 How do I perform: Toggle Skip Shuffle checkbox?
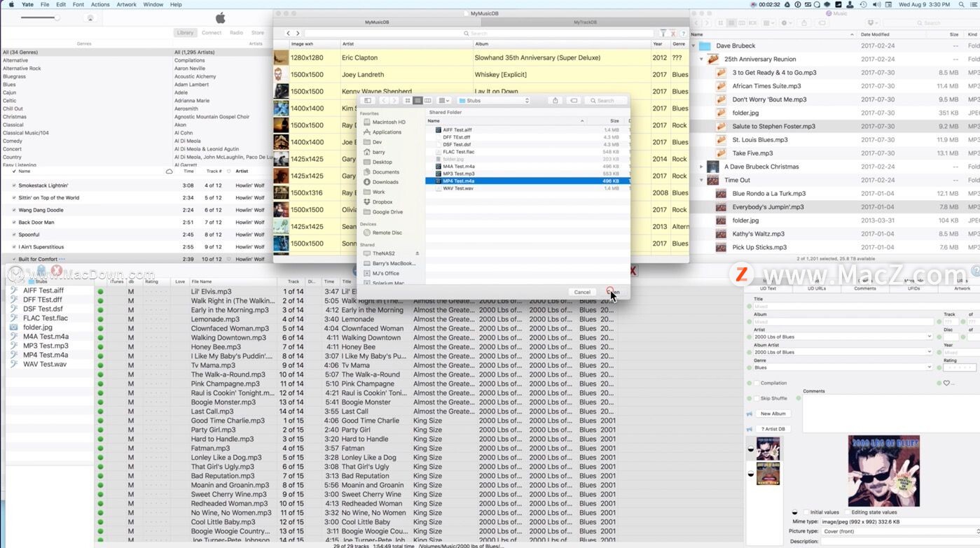pos(757,398)
